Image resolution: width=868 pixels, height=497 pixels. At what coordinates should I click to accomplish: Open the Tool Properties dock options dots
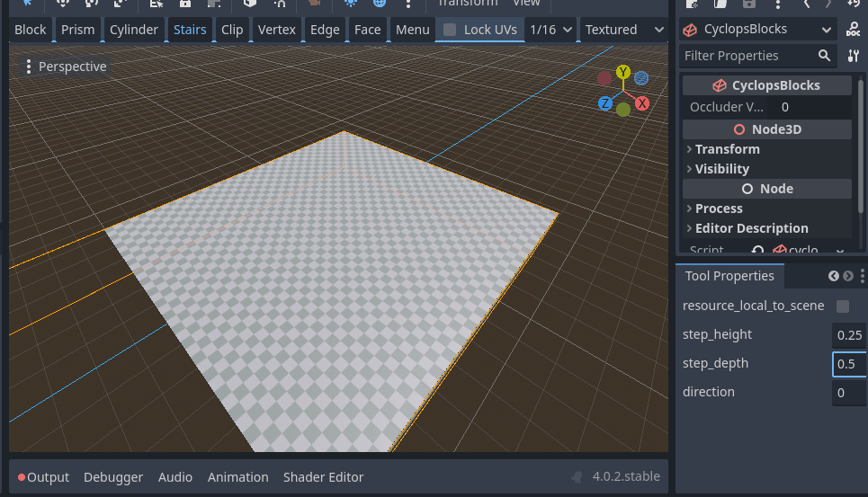pos(862,276)
